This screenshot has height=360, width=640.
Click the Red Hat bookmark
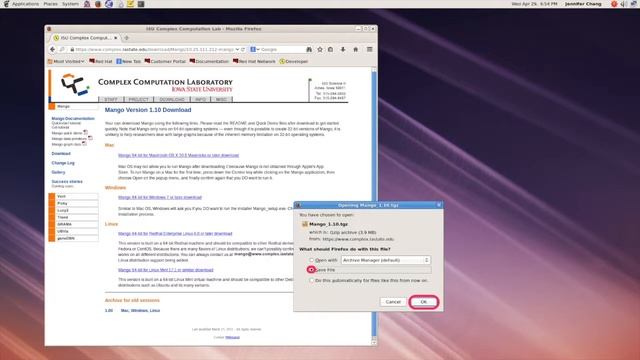100,61
